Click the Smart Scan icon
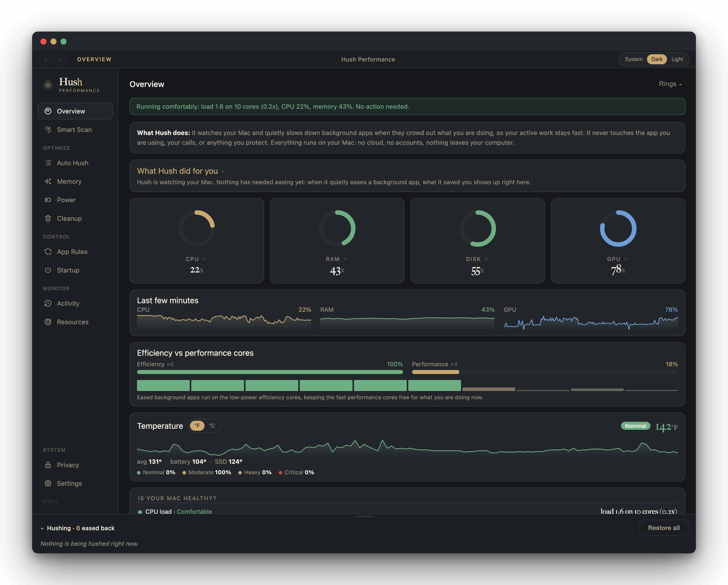Viewport: 728px width, 585px height. point(48,130)
